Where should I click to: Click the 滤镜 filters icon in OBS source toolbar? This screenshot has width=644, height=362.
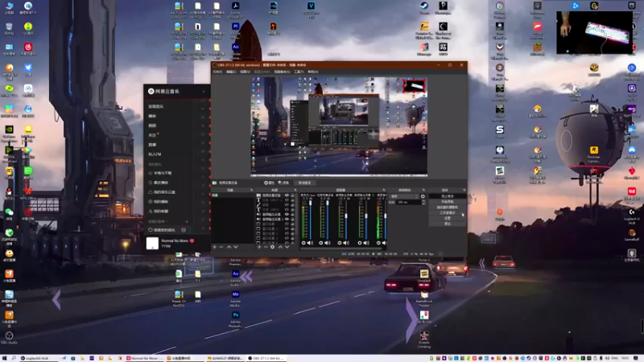(283, 183)
